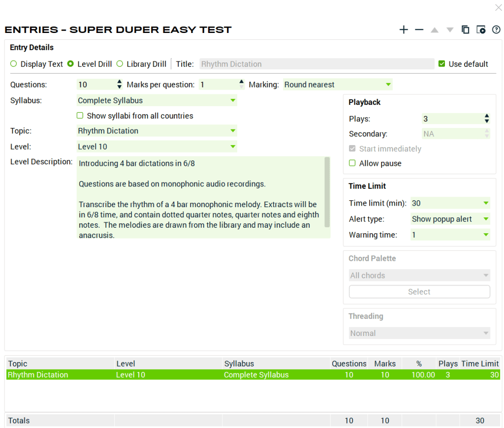Click the Level Description scrollbar
The image size is (504, 428).
pos(327,192)
